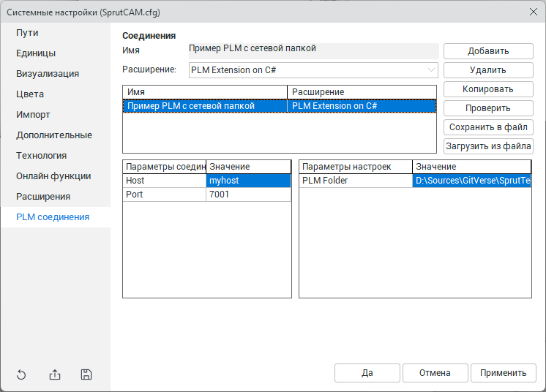
Task: Click Удалить to remove the connection
Action: (488, 70)
